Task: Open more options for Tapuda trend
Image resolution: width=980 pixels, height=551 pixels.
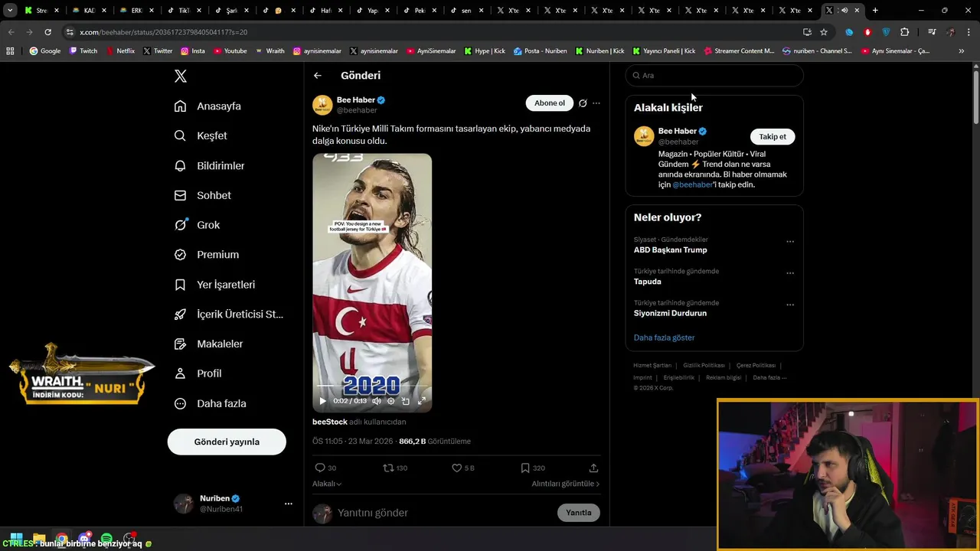Action: coord(790,273)
